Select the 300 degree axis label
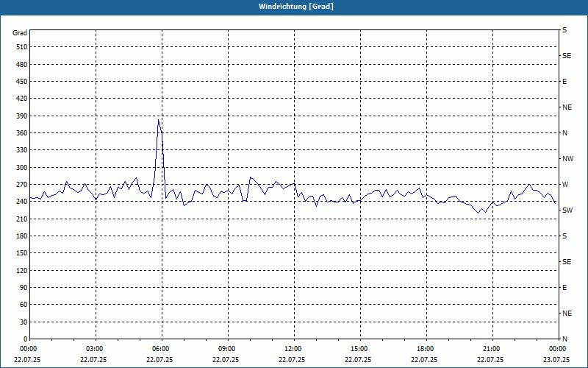Image resolution: width=588 pixels, height=368 pixels. pyautogui.click(x=22, y=168)
